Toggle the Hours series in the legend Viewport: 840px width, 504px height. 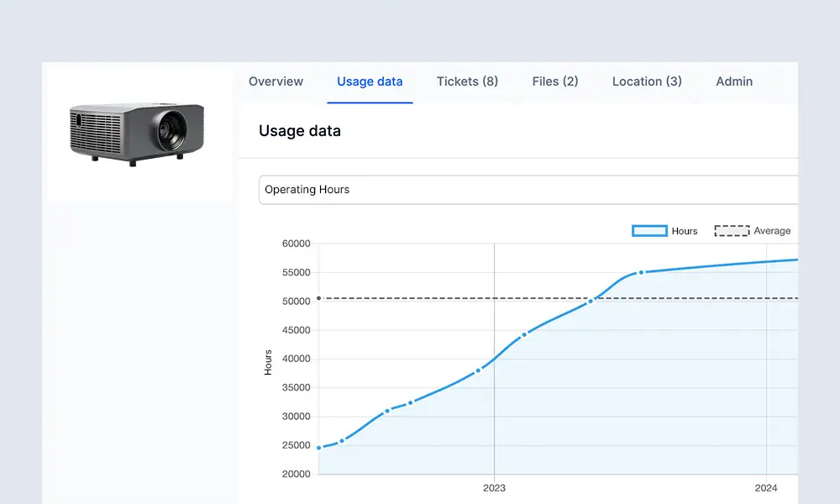[x=664, y=231]
